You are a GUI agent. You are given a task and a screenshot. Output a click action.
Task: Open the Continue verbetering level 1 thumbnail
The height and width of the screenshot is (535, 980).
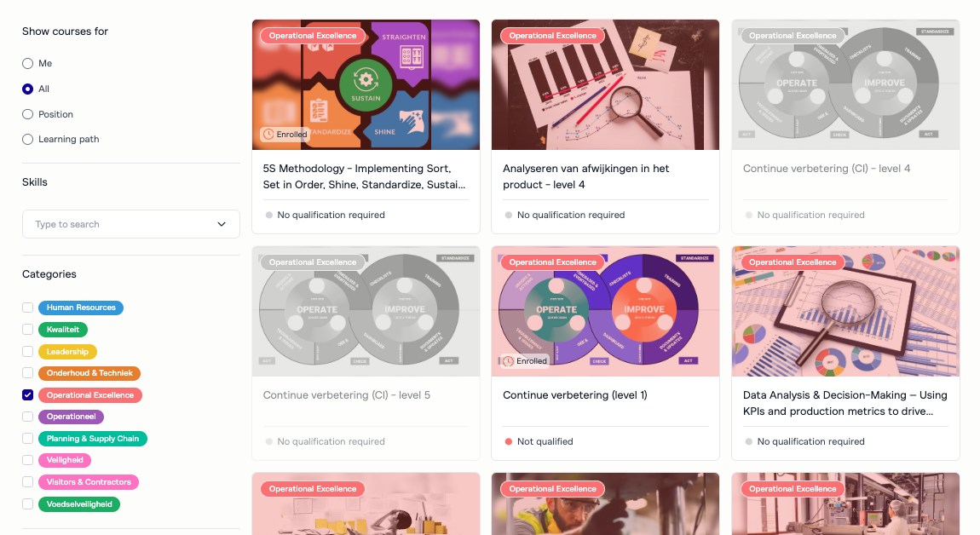pyautogui.click(x=605, y=311)
